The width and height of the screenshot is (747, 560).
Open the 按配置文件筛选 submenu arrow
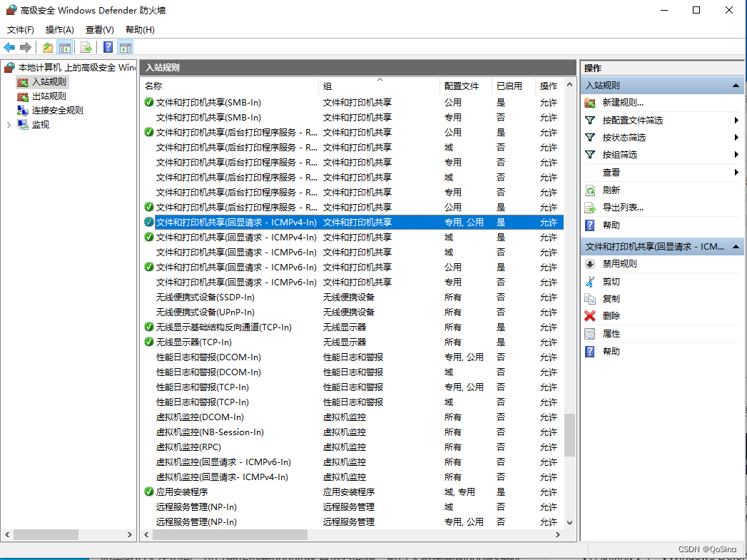736,120
